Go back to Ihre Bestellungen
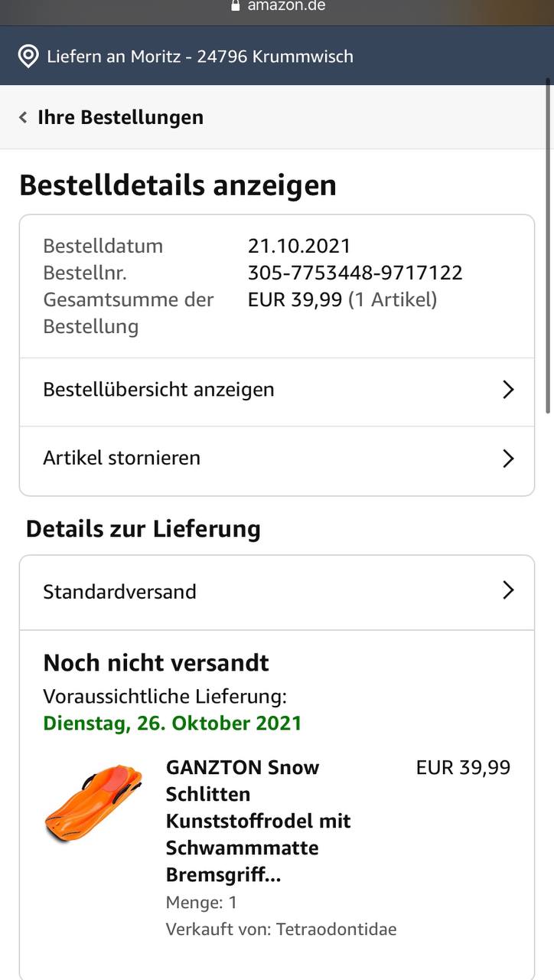This screenshot has height=980, width=554. coord(120,117)
